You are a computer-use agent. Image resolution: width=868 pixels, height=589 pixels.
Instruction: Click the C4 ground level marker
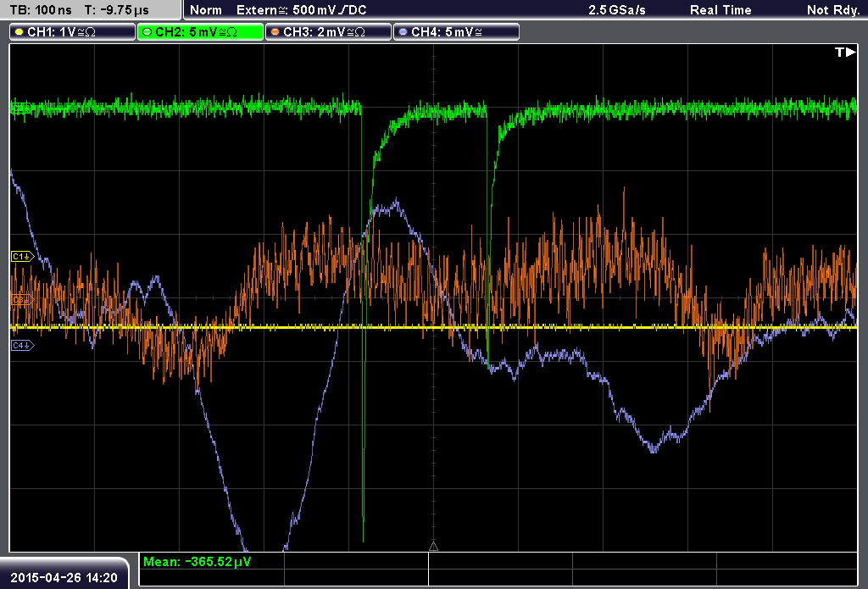coord(23,346)
